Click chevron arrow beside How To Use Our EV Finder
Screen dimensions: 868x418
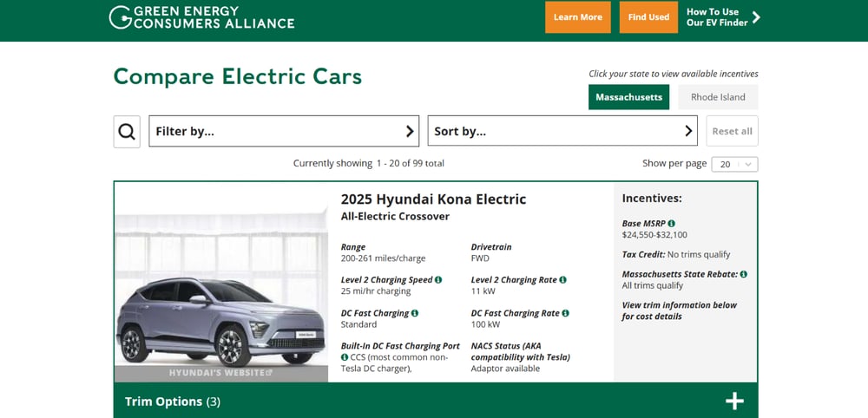click(x=756, y=17)
